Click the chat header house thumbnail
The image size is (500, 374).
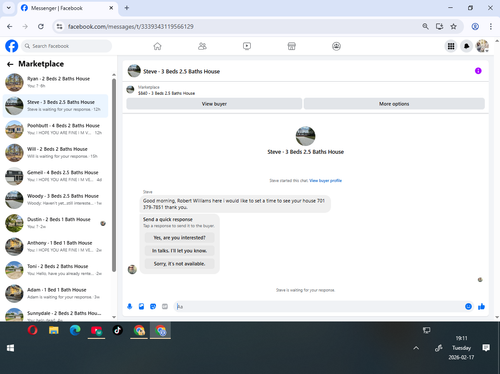tap(134, 71)
